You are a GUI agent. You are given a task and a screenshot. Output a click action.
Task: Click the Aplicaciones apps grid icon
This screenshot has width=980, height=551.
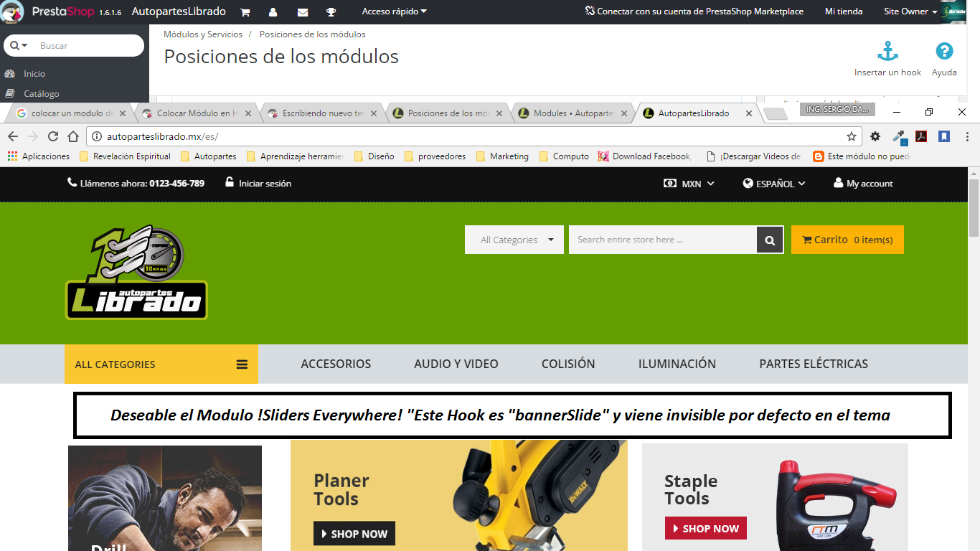(12, 156)
